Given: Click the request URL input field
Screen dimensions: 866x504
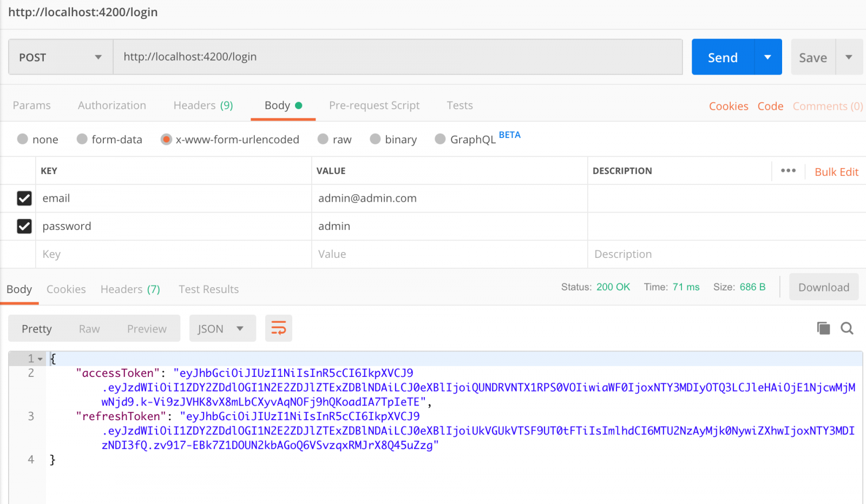Looking at the screenshot, I should click(x=397, y=57).
